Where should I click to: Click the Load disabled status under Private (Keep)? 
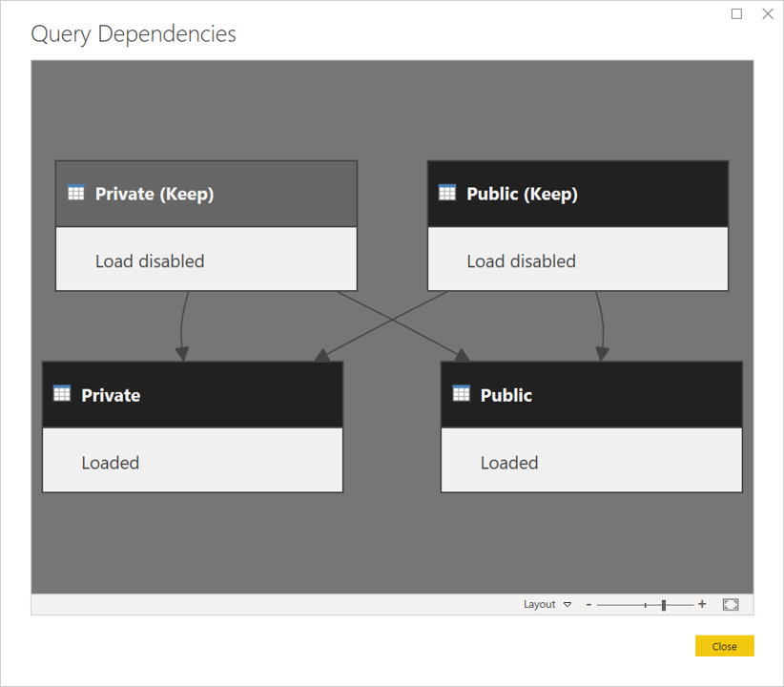pos(150,260)
